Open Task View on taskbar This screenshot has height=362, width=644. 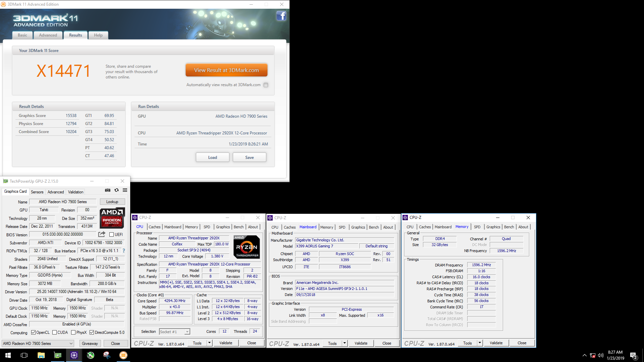click(x=24, y=355)
